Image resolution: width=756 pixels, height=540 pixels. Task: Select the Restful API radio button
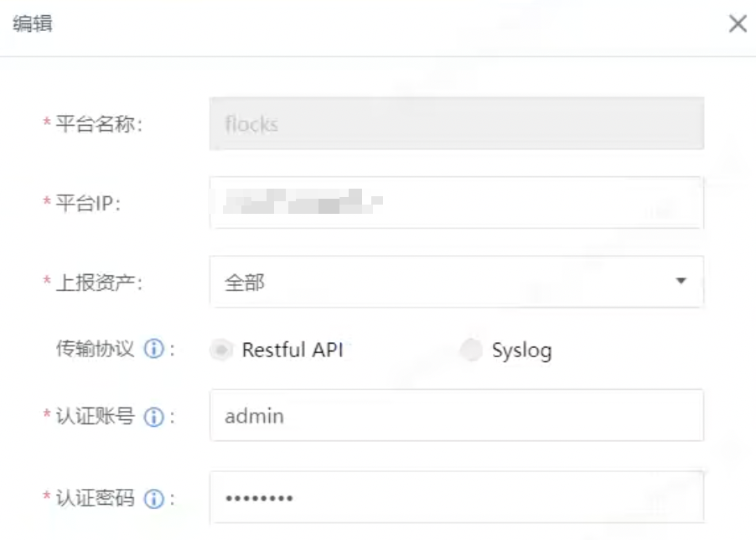click(x=221, y=350)
